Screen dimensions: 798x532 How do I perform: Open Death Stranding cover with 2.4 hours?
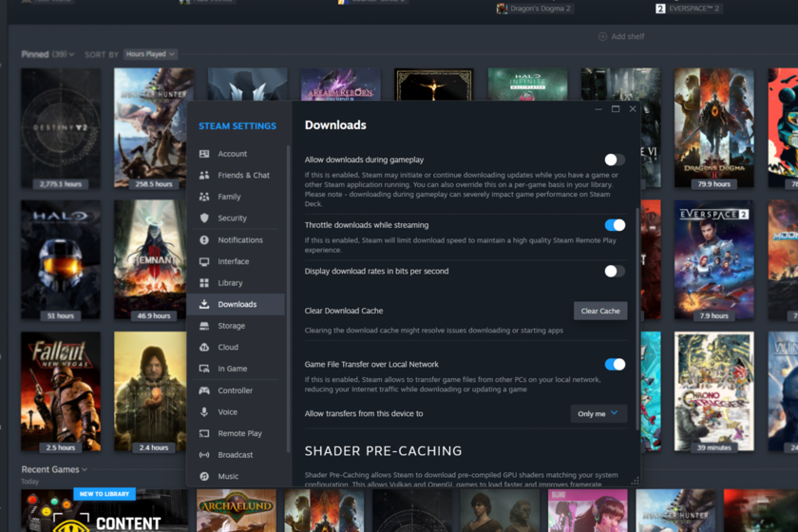150,391
